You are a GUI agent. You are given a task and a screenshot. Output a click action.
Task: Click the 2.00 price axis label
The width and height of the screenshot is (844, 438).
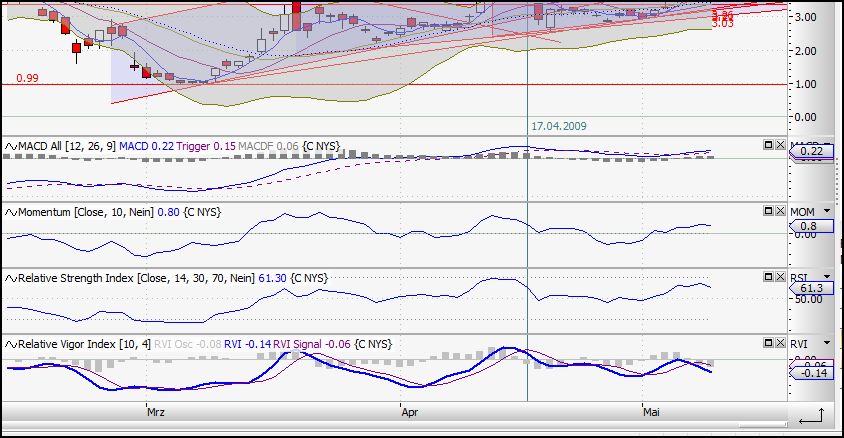point(805,51)
